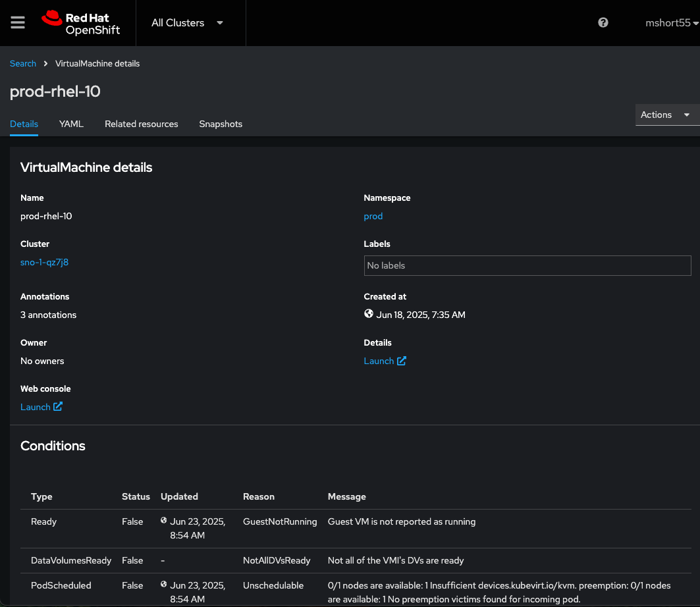Image resolution: width=700 pixels, height=607 pixels.
Task: Open the hamburger navigation menu
Action: coord(18,22)
